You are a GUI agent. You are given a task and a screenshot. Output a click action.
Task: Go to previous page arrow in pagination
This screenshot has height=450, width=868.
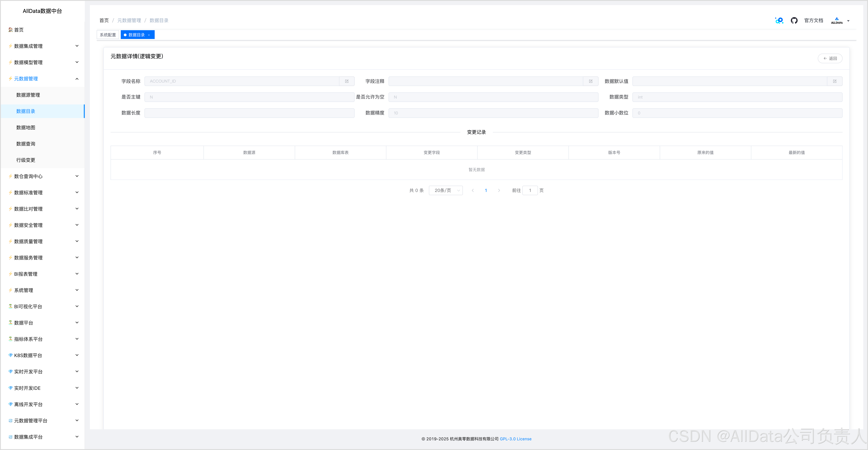click(472, 190)
